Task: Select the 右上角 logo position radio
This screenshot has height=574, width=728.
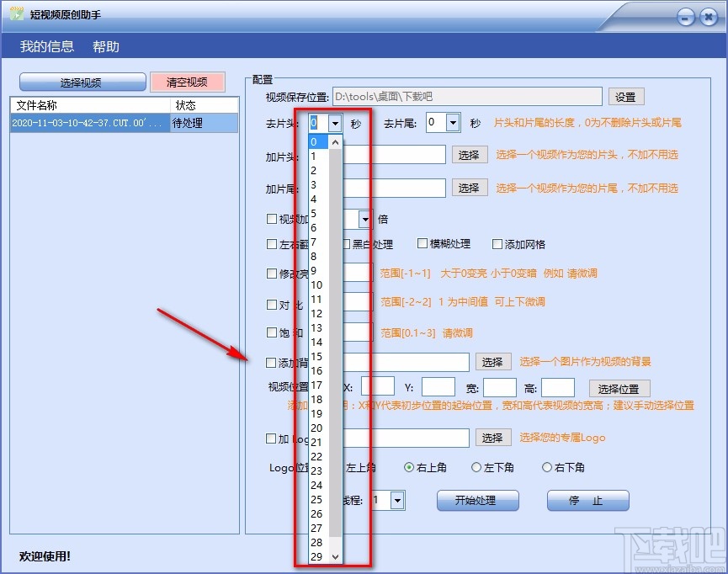Action: (x=408, y=467)
